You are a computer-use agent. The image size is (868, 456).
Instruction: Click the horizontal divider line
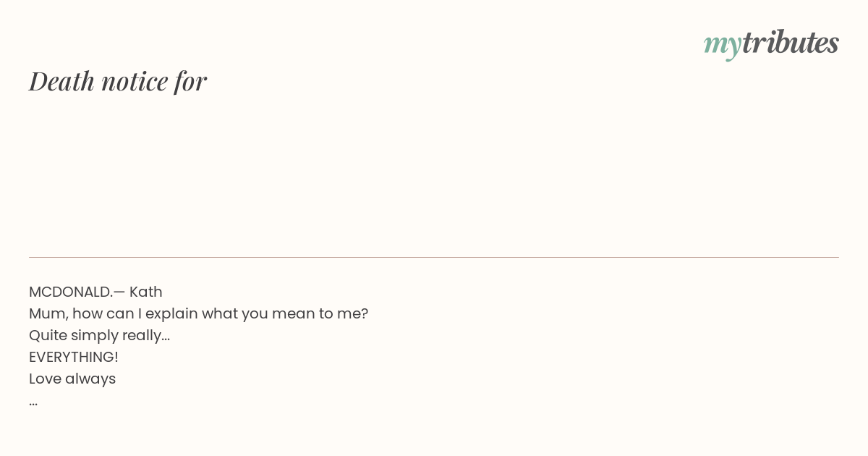434,257
